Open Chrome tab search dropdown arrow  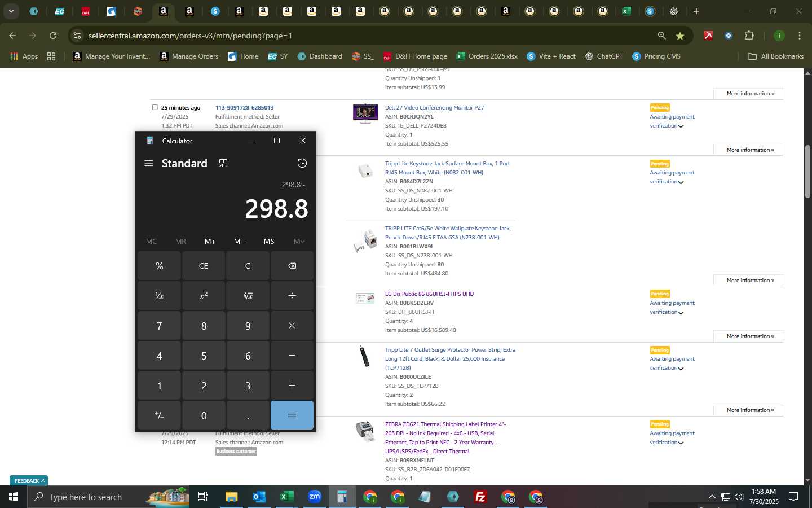pos(11,11)
